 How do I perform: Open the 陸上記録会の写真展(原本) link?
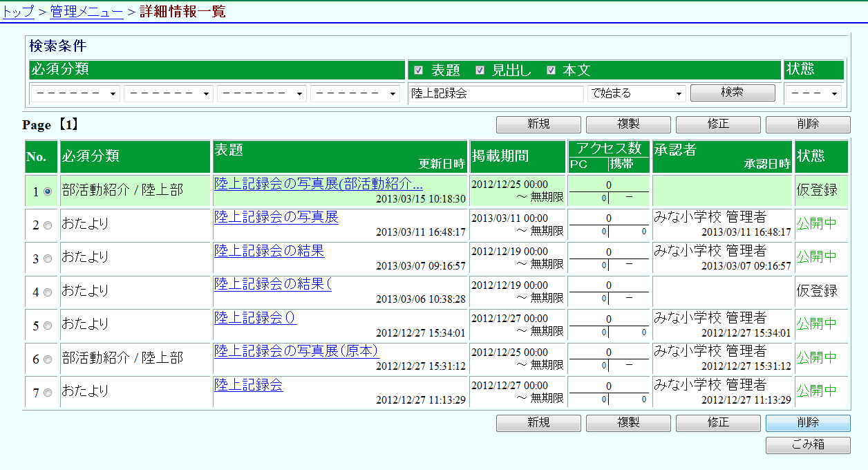coord(296,351)
